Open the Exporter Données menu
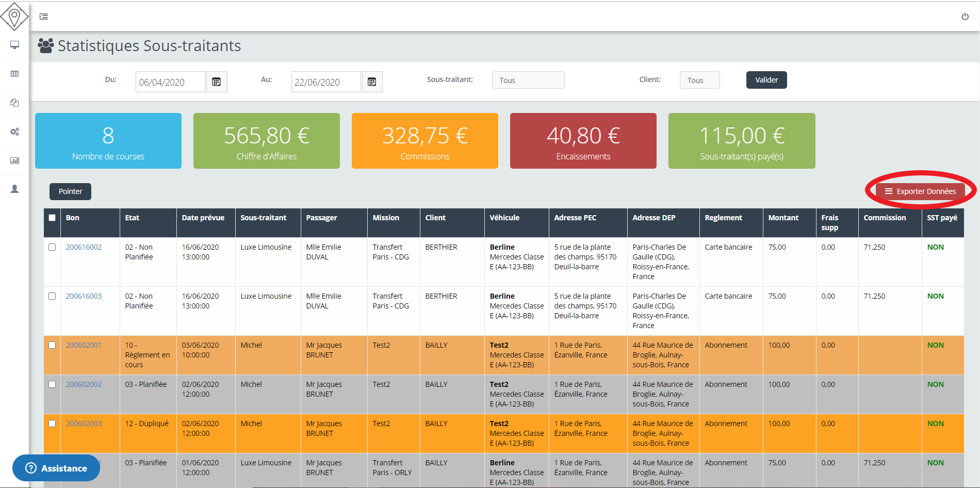The height and width of the screenshot is (488, 980). [x=920, y=191]
